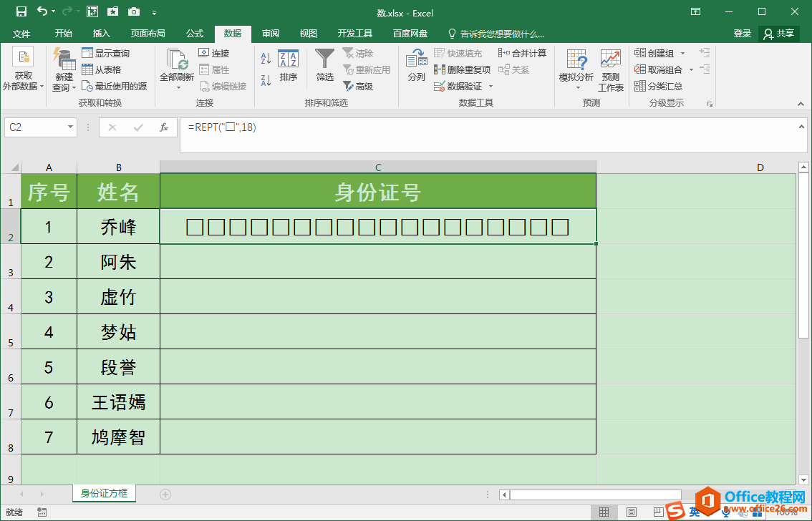This screenshot has width=812, height=521.
Task: Click the 登录 sign-in link
Action: coord(742,34)
